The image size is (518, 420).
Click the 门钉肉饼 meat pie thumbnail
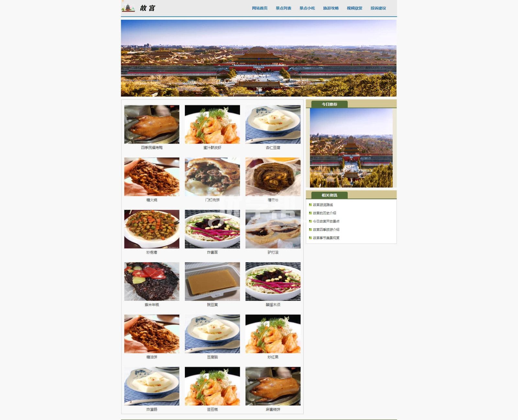[x=212, y=177]
